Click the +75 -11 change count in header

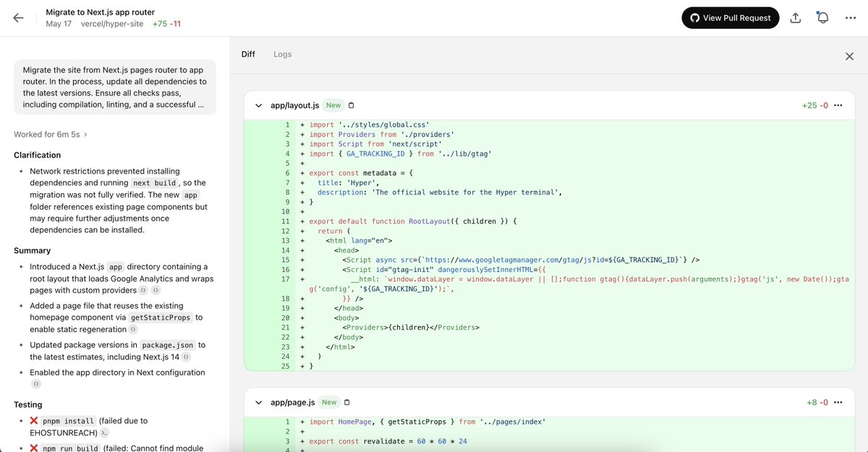(x=166, y=24)
